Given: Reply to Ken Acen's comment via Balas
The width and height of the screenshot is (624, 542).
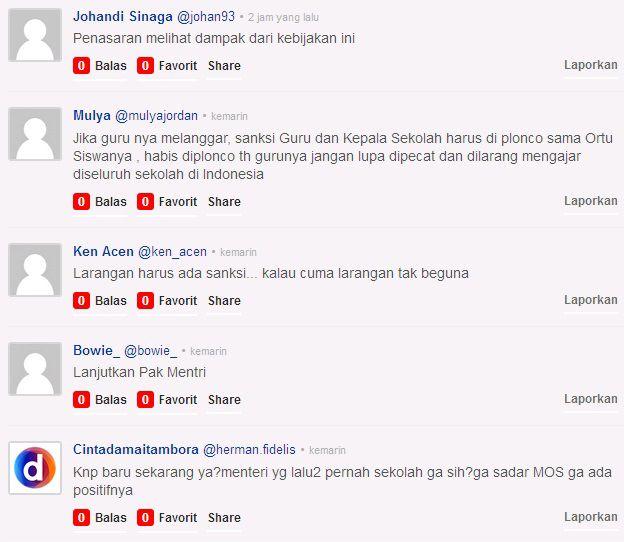Looking at the screenshot, I should point(111,301).
